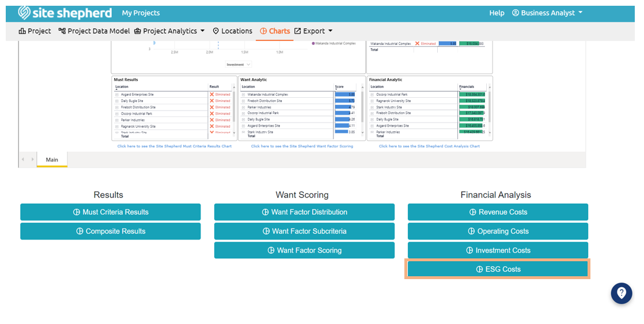The height and width of the screenshot is (324, 644).
Task: Open the floating help question-mark button
Action: click(x=622, y=293)
